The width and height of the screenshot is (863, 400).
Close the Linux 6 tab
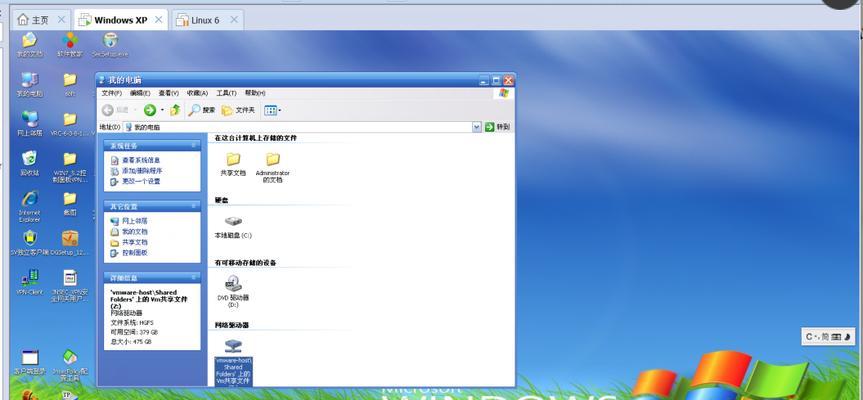tap(234, 20)
